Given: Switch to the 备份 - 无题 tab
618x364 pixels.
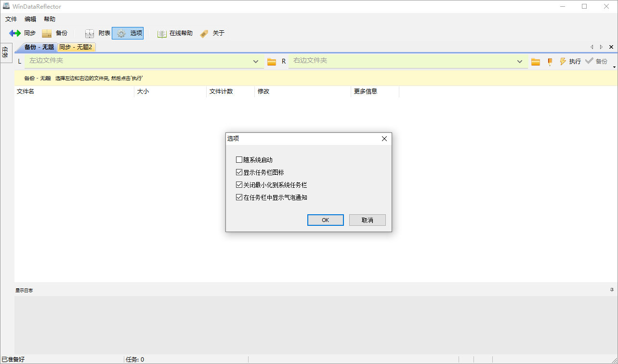Looking at the screenshot, I should point(39,47).
